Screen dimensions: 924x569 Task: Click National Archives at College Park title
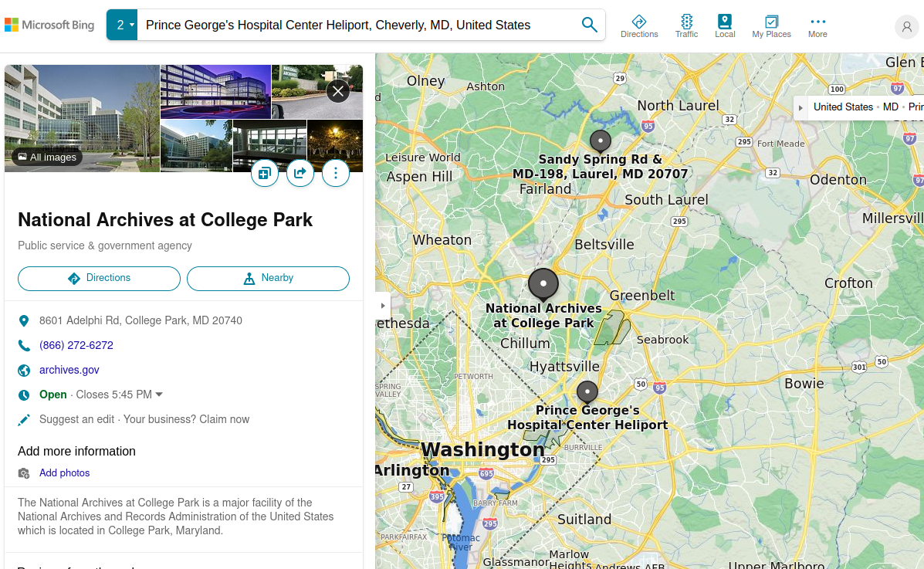point(165,220)
